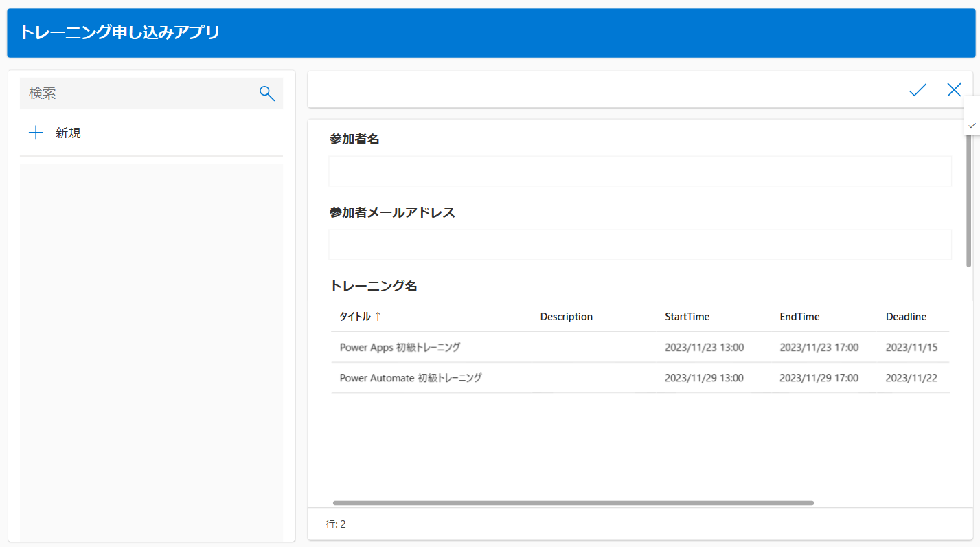The height and width of the screenshot is (547, 980).
Task: Sort by the タイトル column header
Action: [x=355, y=316]
